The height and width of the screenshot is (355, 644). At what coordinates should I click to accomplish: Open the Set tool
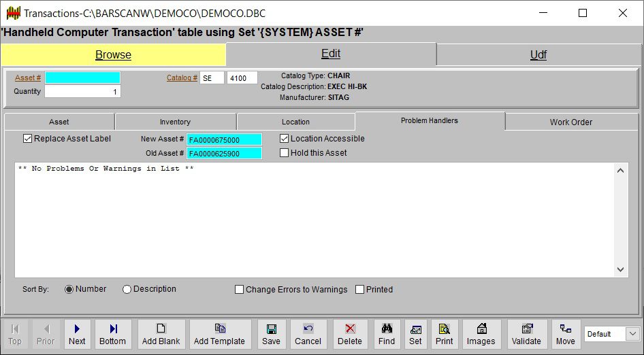click(415, 335)
